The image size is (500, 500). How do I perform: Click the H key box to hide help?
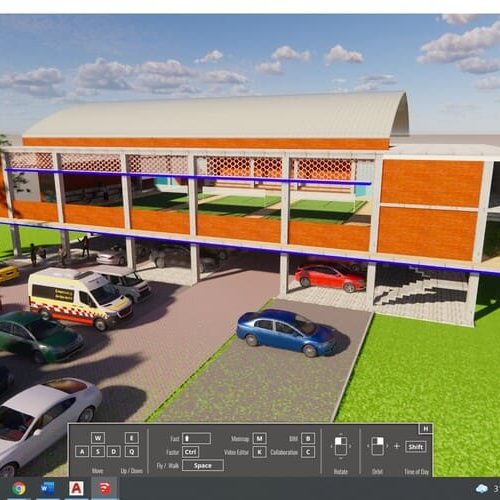click(426, 429)
